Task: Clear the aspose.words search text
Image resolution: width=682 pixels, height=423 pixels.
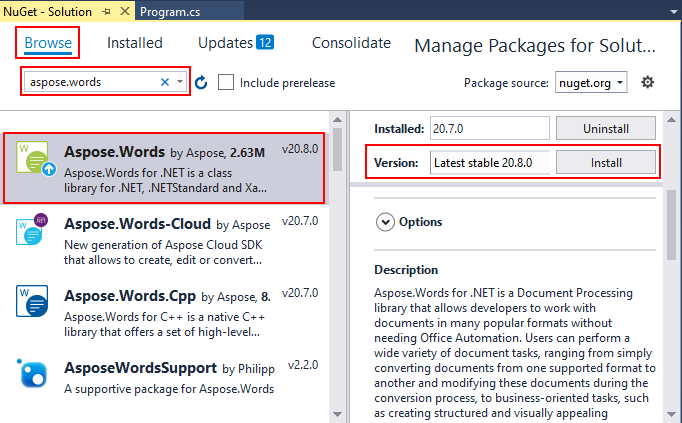Action: click(x=164, y=82)
